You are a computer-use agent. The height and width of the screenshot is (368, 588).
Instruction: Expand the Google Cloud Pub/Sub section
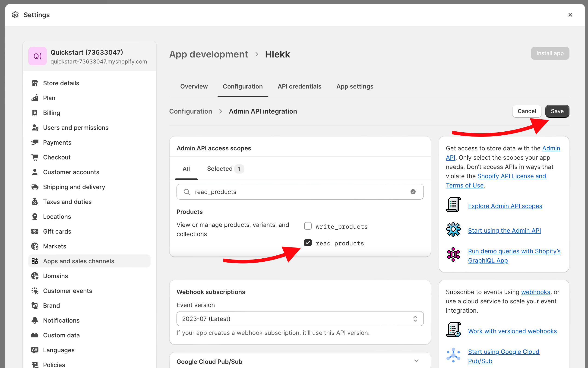(x=416, y=361)
